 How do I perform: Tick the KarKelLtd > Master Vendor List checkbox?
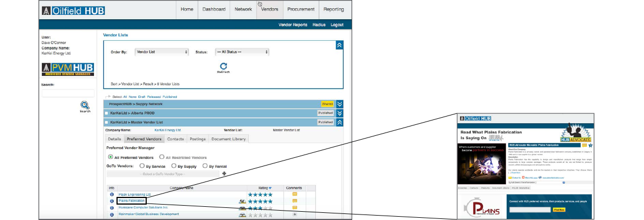(107, 122)
